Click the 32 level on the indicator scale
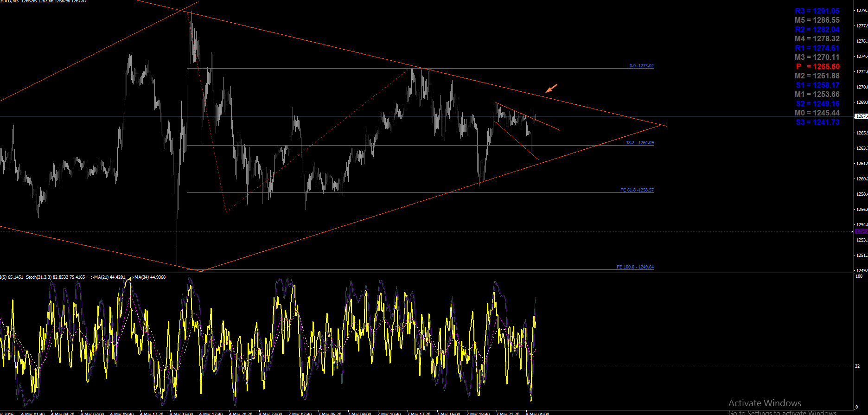Viewport: 868px width, 415px height. point(858,366)
